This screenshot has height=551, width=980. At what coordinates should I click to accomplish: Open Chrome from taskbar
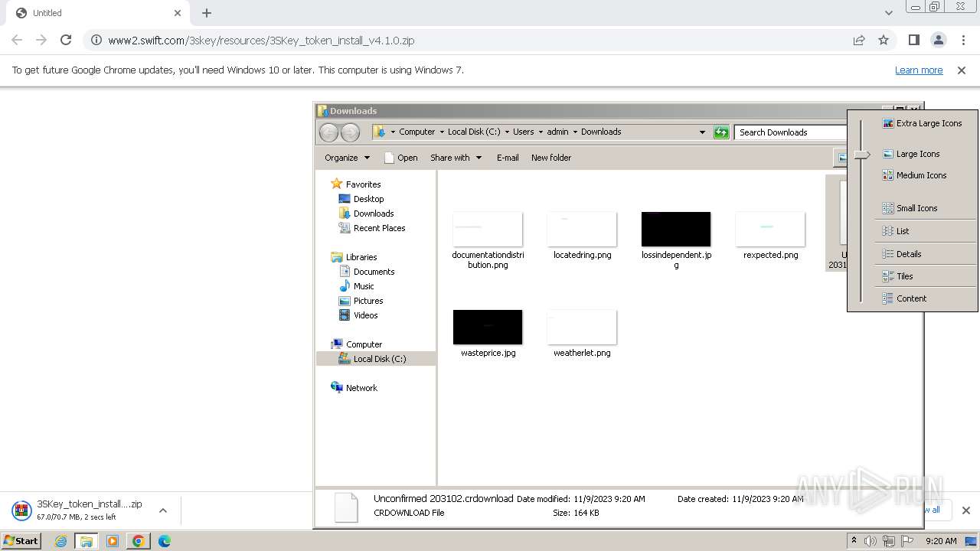[x=138, y=541]
